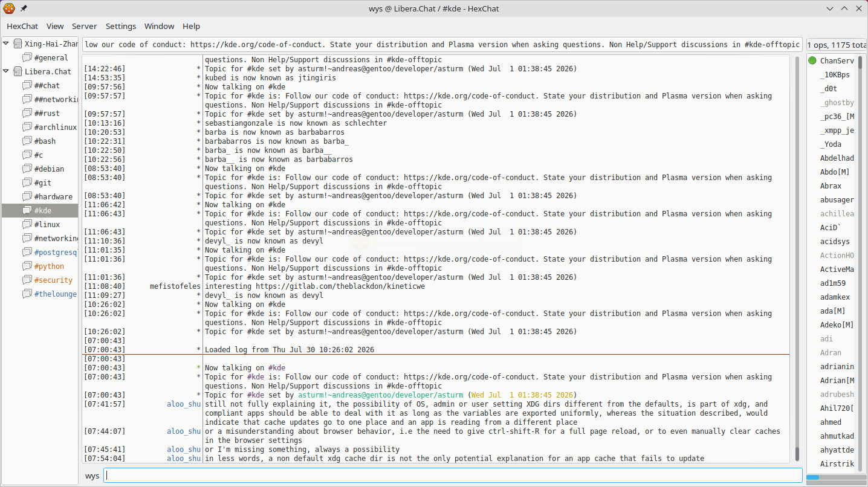Open the View menu

tap(55, 27)
